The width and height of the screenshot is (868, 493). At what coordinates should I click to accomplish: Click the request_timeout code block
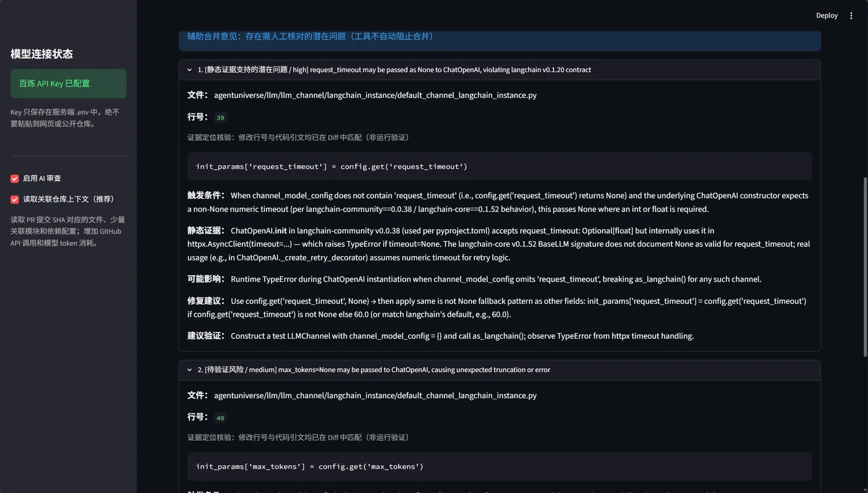point(500,166)
